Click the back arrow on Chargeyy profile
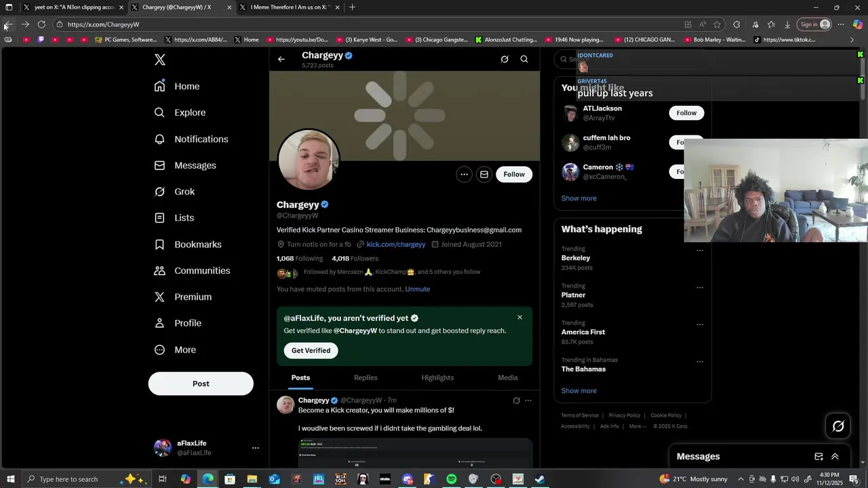The width and height of the screenshot is (868, 488). click(x=281, y=59)
